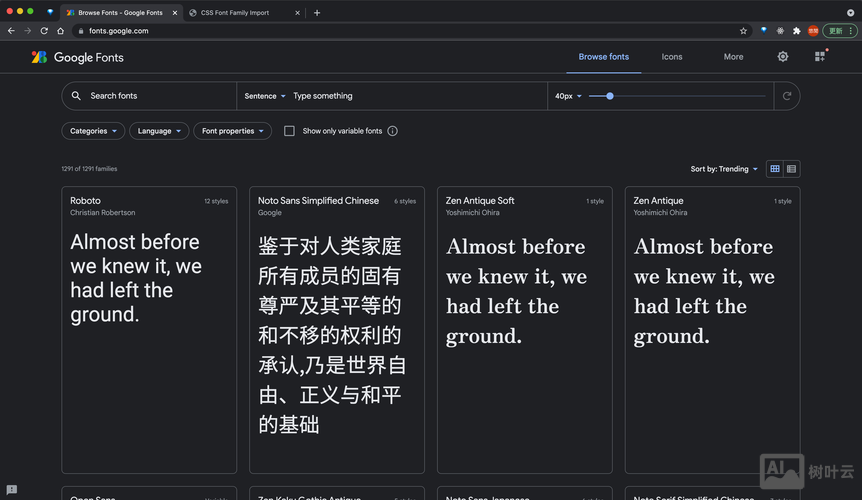This screenshot has width=862, height=500.
Task: Click "Google" author under Noto Sans
Action: click(269, 213)
